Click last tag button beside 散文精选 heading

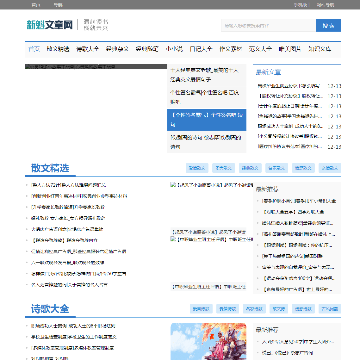click(x=330, y=168)
